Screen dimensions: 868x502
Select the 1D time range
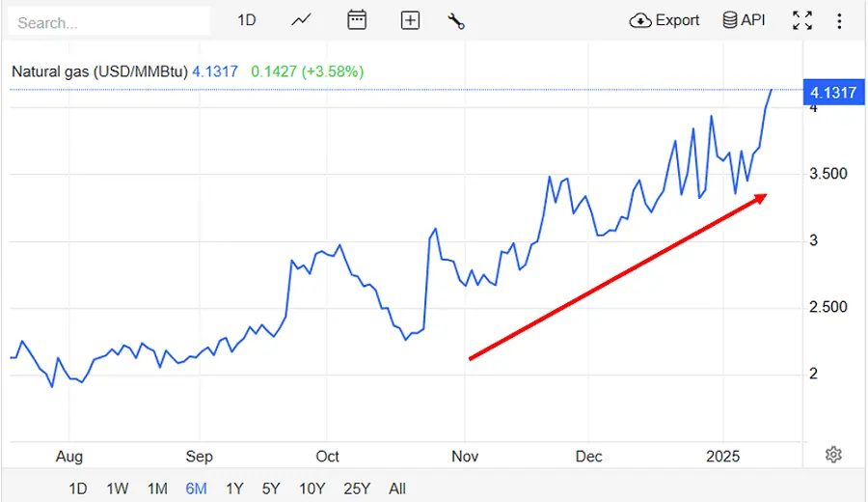click(x=77, y=488)
